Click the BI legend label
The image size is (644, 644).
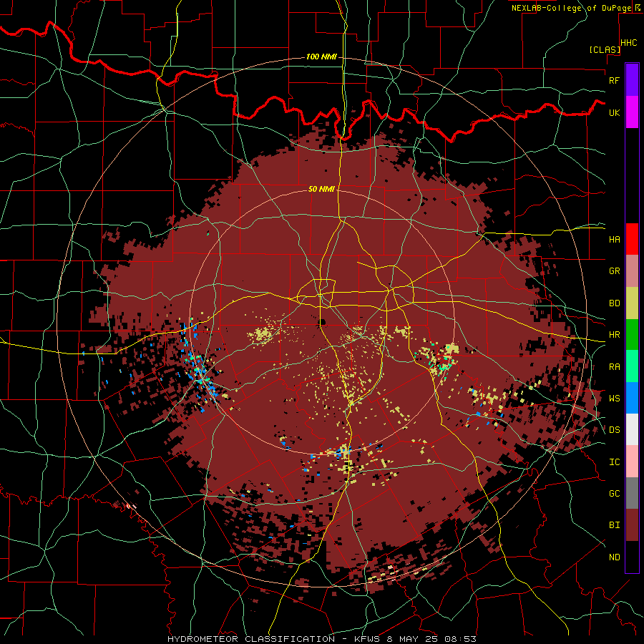click(614, 525)
